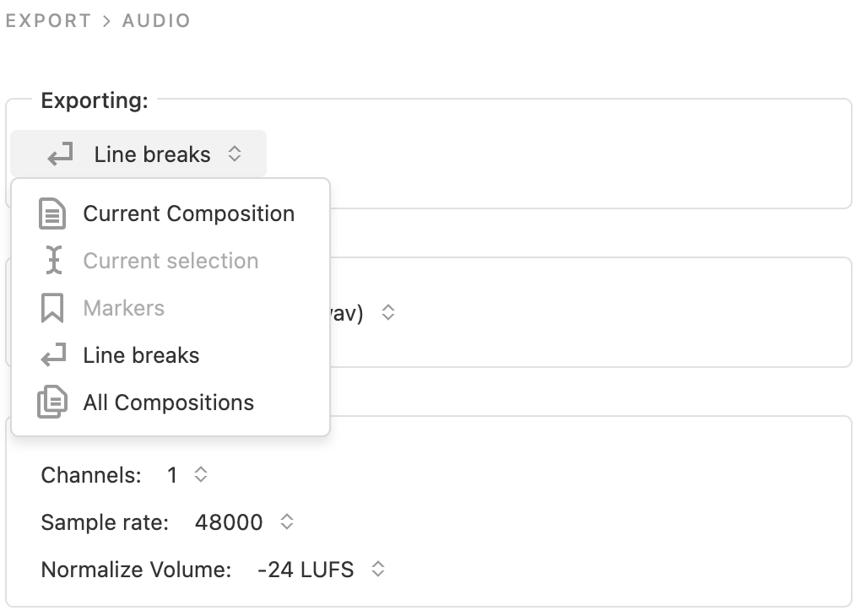Choose Current Composition from the export menu
Viewport: 861px width, 616px height.
click(x=171, y=213)
